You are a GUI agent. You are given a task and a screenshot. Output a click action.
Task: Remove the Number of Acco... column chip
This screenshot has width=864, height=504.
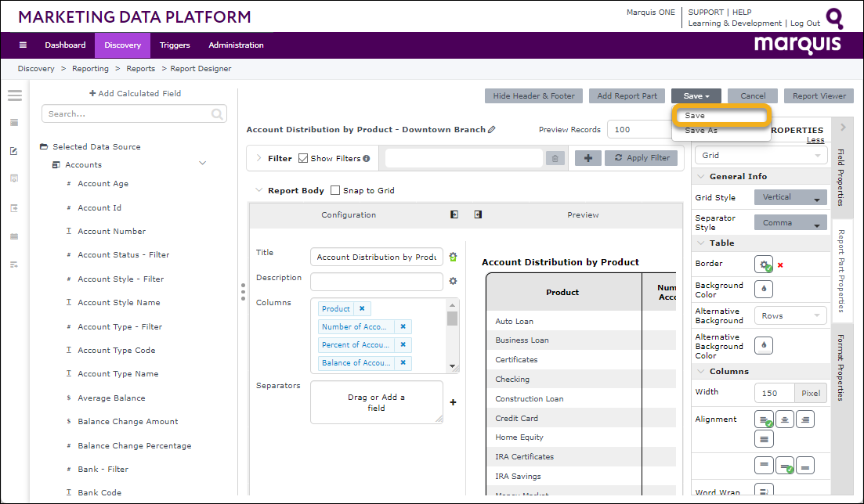tap(403, 326)
